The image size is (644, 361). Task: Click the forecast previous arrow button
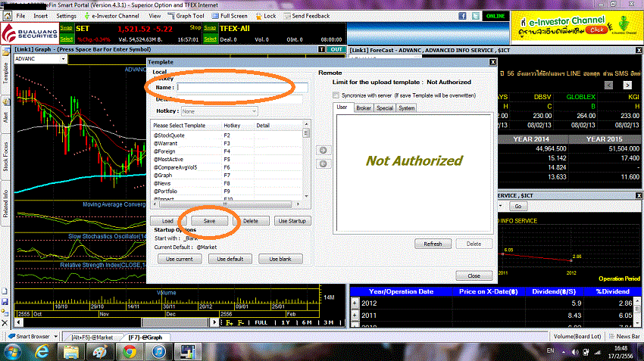(608, 85)
